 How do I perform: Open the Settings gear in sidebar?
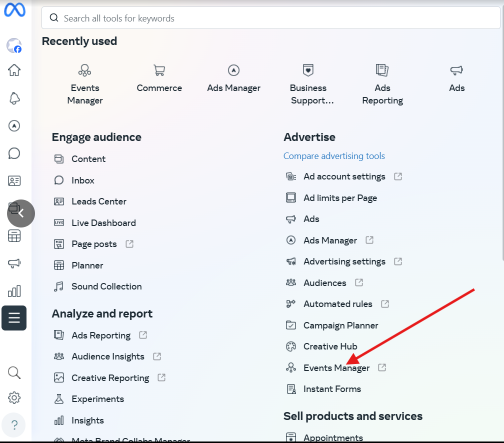(14, 398)
